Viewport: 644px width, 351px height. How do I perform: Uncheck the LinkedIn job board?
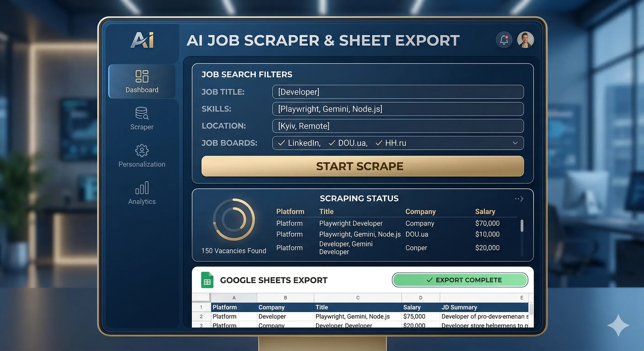[x=282, y=143]
